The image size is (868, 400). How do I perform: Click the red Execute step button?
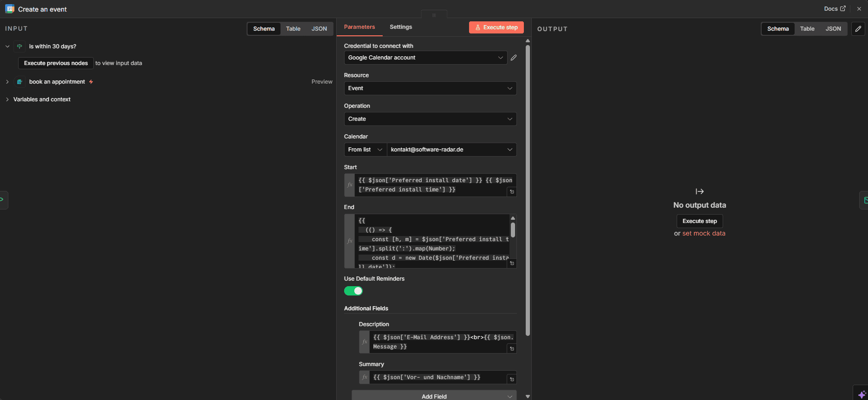(x=496, y=27)
